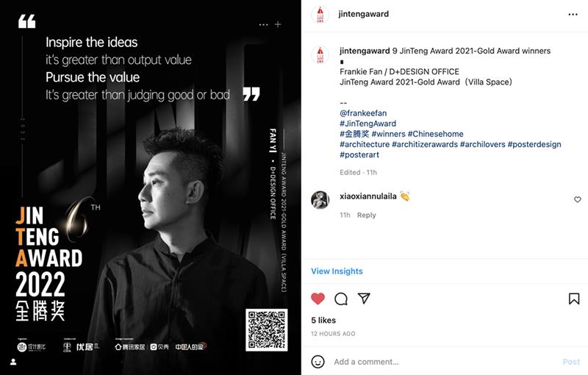
Task: Open the post options three-dot menu
Action: click(x=573, y=14)
